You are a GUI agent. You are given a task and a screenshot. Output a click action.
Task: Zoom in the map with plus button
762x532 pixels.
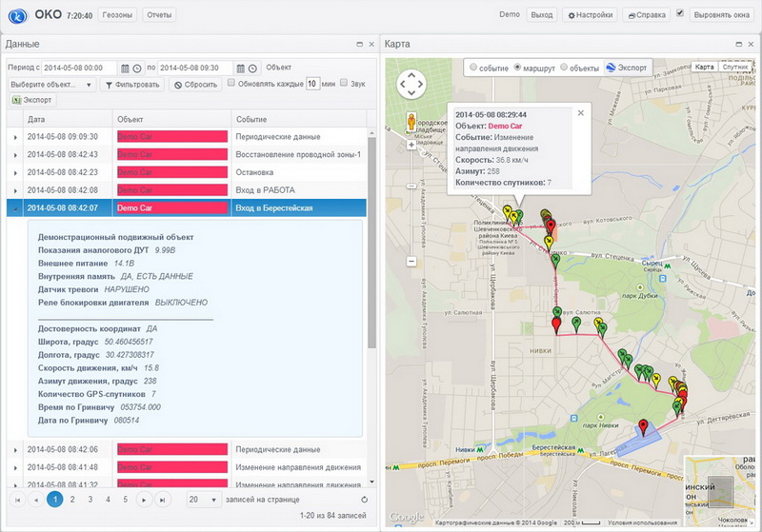pos(411,145)
